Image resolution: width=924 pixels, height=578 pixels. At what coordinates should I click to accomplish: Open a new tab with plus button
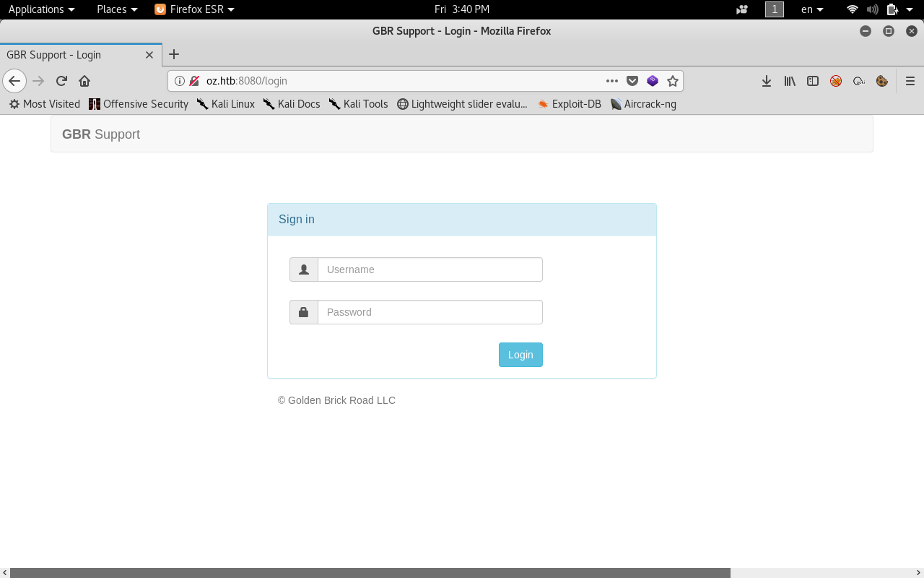(x=174, y=54)
